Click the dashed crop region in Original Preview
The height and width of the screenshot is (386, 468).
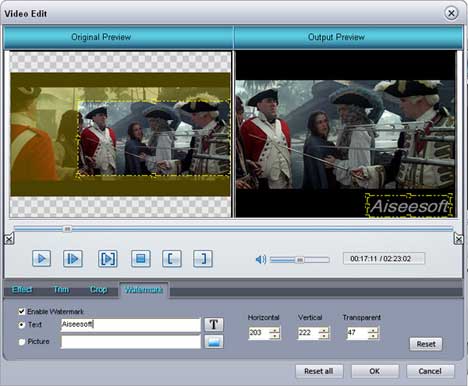pyautogui.click(x=154, y=138)
